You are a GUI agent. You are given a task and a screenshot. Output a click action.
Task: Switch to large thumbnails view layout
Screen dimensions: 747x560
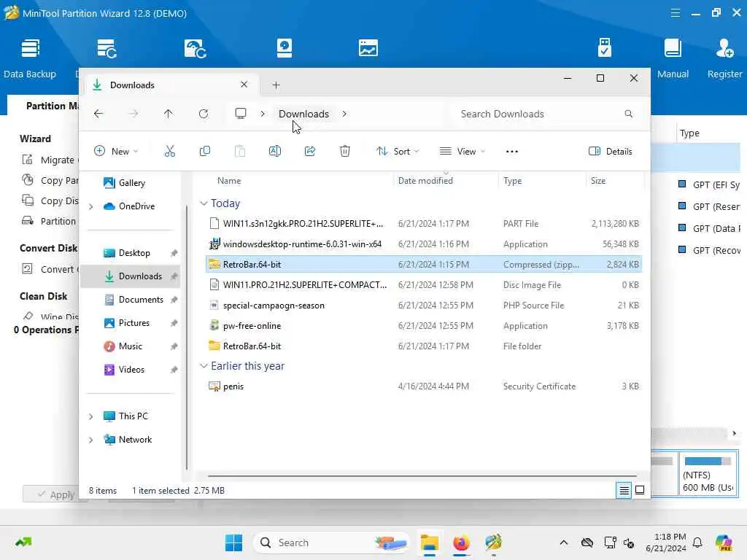click(x=640, y=490)
